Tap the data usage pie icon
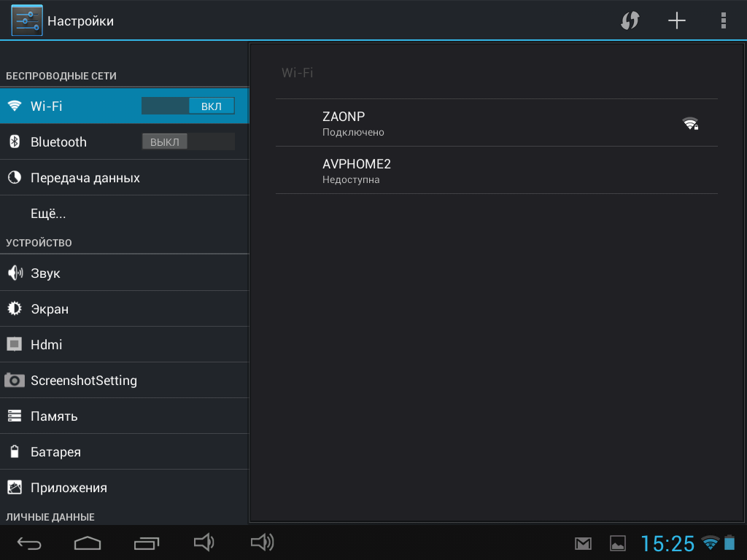Viewport: 747px width, 560px height. coord(15,178)
